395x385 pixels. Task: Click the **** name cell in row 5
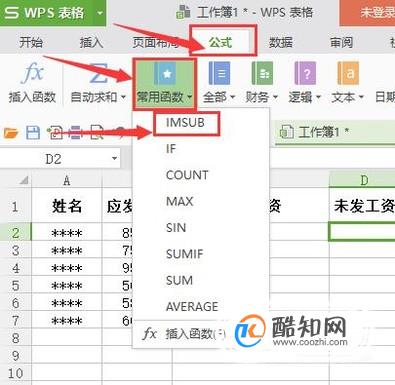coord(67,286)
